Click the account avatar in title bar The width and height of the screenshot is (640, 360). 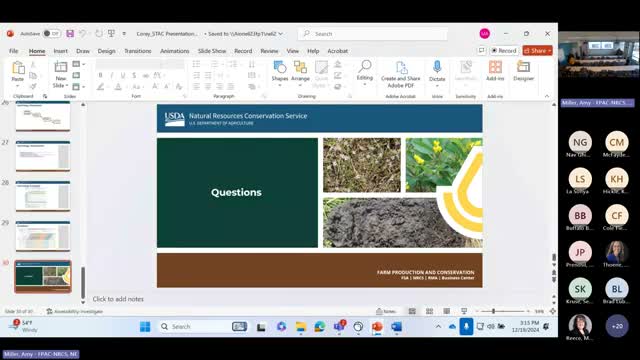484,33
